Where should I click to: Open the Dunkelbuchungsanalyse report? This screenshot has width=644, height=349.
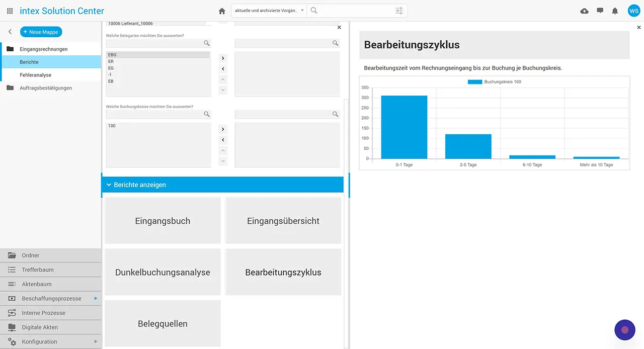[x=163, y=272]
